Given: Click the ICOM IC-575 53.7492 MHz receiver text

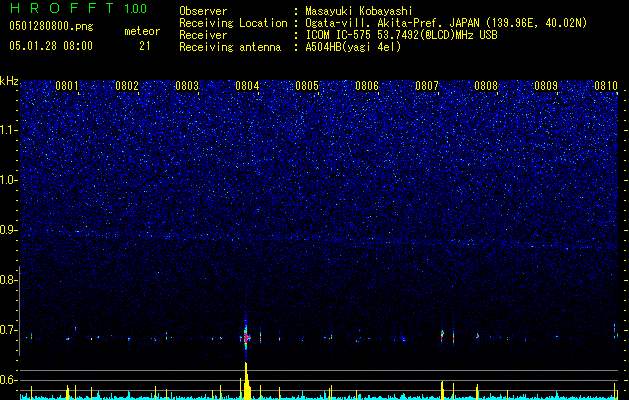Looking at the screenshot, I should point(401,35).
